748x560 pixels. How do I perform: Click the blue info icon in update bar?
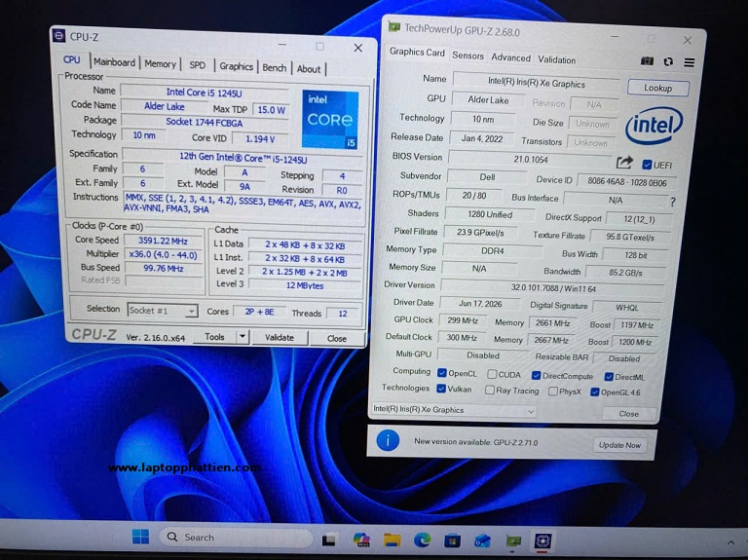coord(388,441)
